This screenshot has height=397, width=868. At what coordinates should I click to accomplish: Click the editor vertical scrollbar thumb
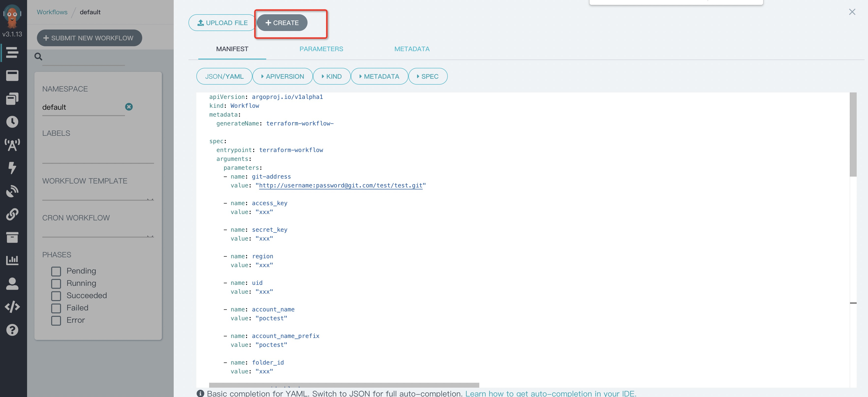pos(853,134)
